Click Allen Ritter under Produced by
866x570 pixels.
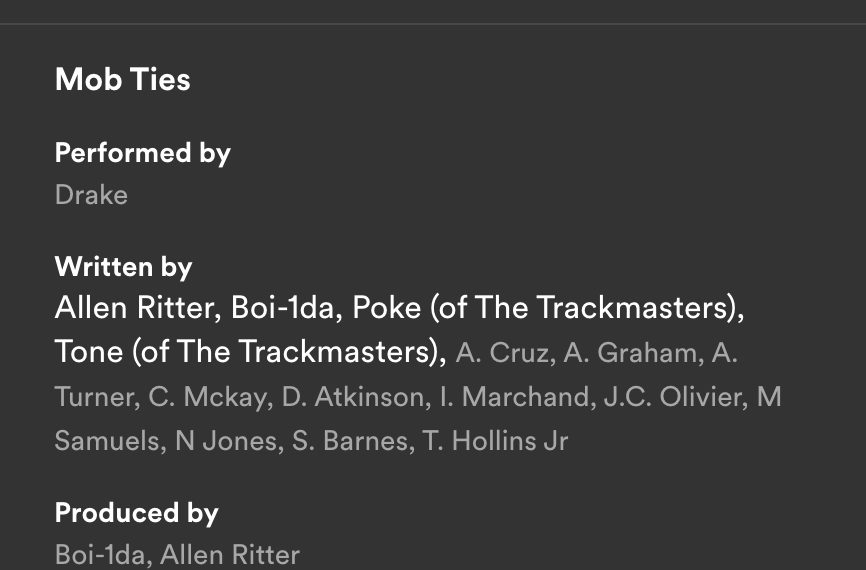(x=229, y=554)
